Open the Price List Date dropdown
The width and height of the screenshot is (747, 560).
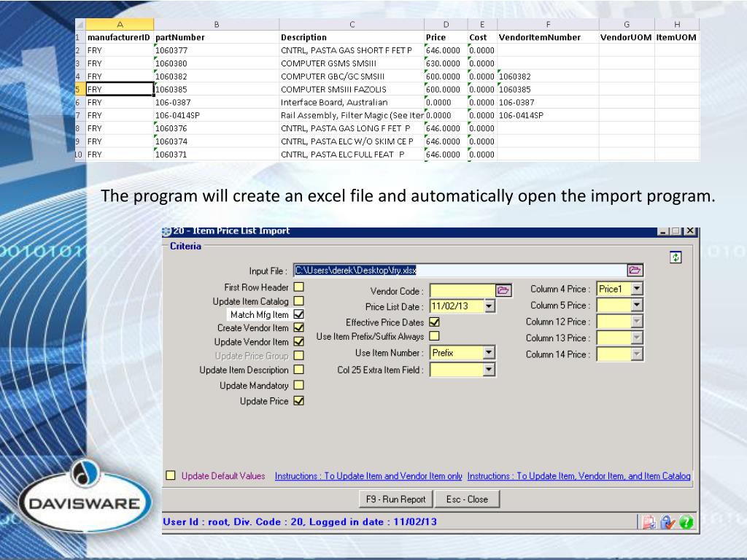point(489,306)
